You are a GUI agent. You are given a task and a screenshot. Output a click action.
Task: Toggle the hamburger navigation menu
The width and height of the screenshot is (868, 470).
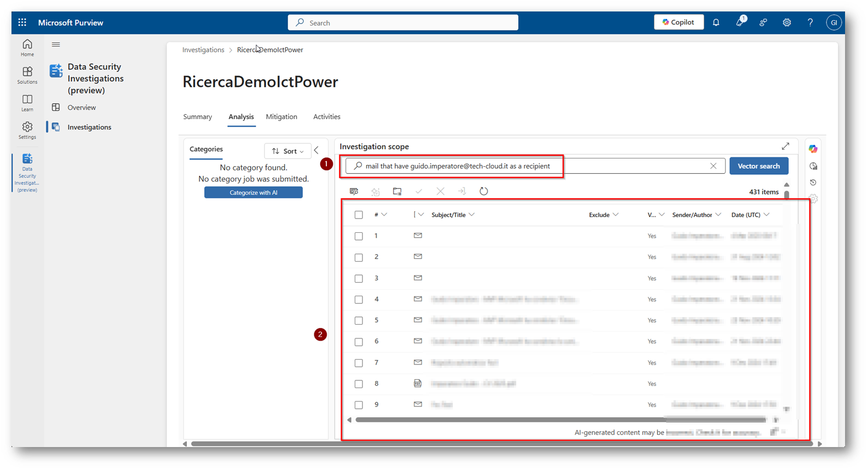click(x=56, y=44)
